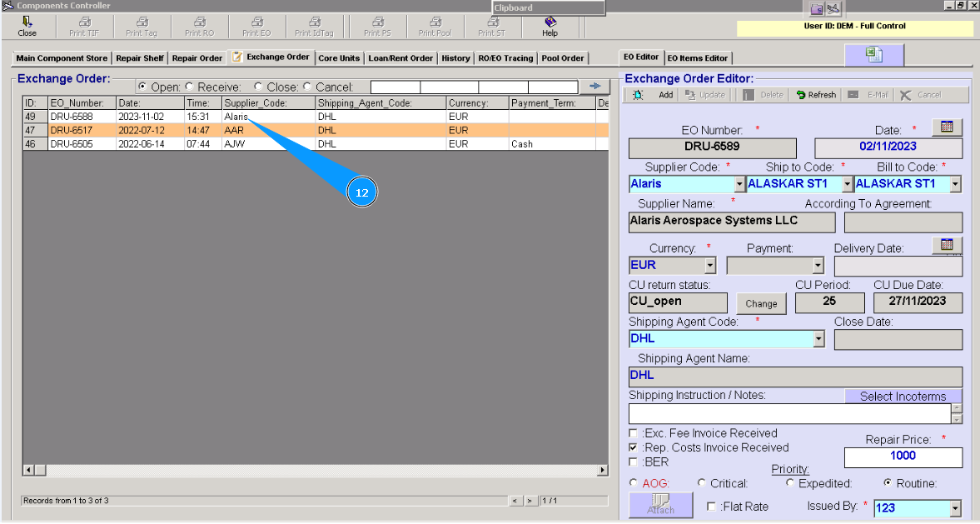Click the Print Tag printer icon

pos(142,22)
